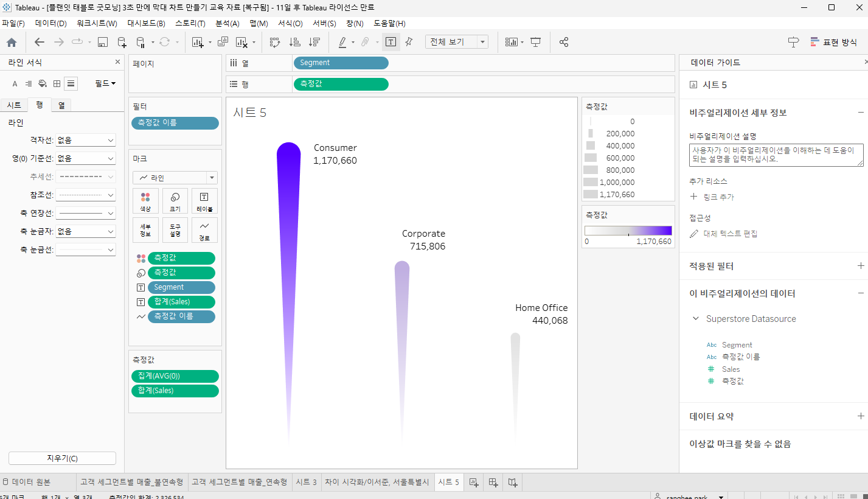868x499 pixels.
Task: Click the undo back arrow in toolbar
Action: click(x=40, y=42)
